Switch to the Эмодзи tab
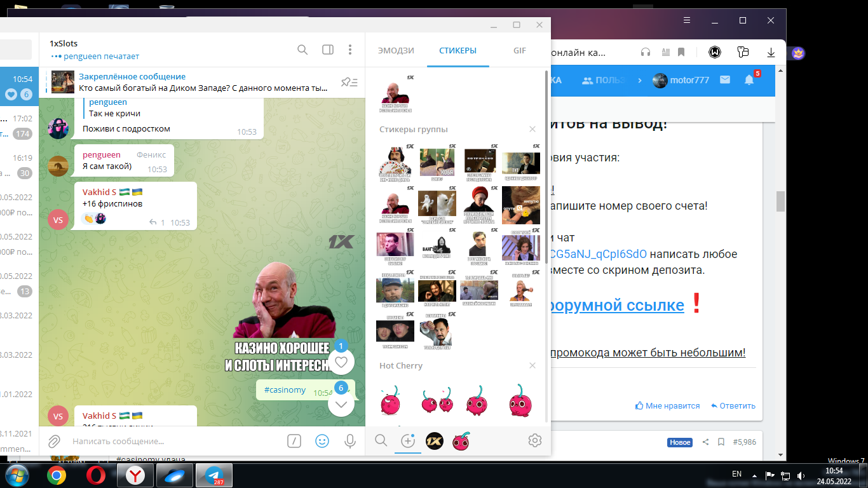The width and height of the screenshot is (868, 488). (396, 51)
